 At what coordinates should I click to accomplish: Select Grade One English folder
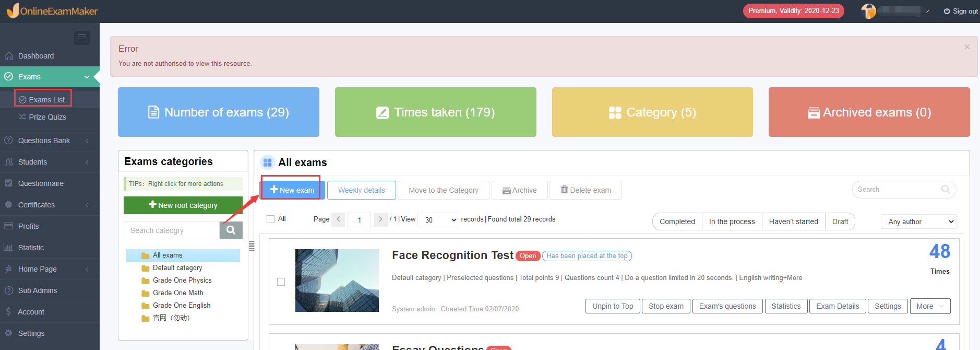pyautogui.click(x=181, y=306)
